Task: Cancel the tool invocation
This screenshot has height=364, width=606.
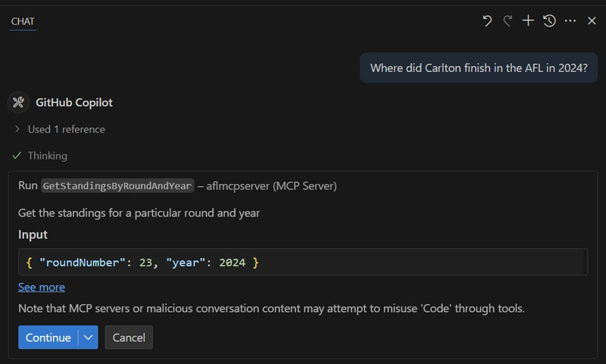Action: click(x=129, y=338)
